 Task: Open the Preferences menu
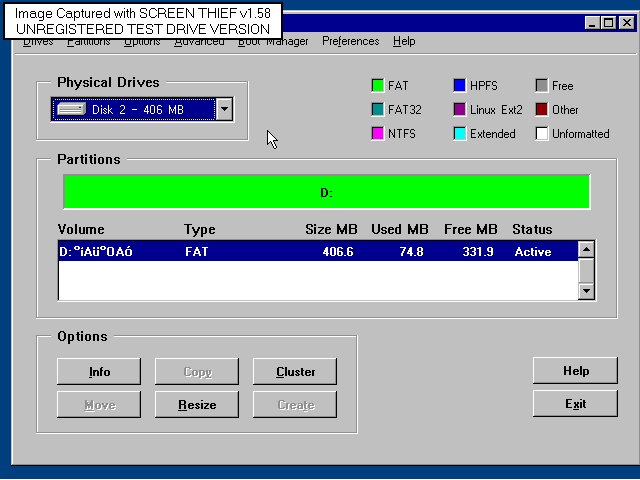click(351, 41)
